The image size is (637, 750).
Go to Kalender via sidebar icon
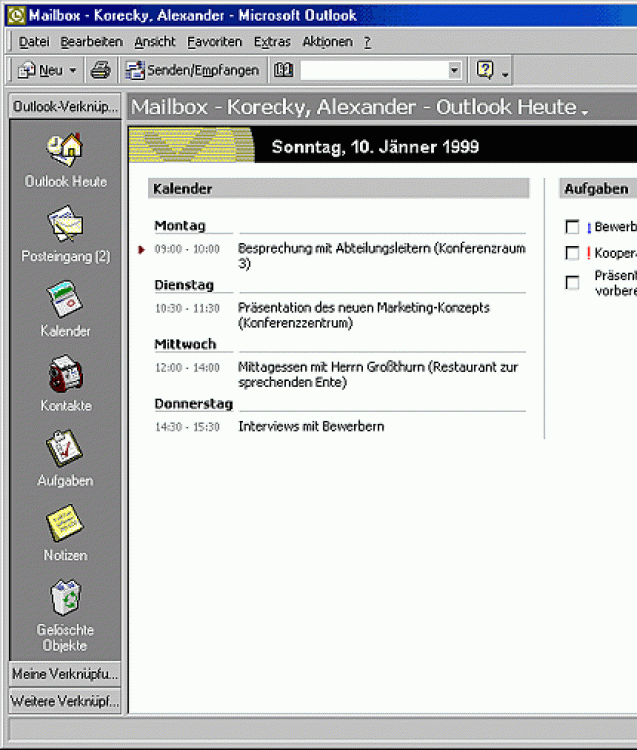65,299
